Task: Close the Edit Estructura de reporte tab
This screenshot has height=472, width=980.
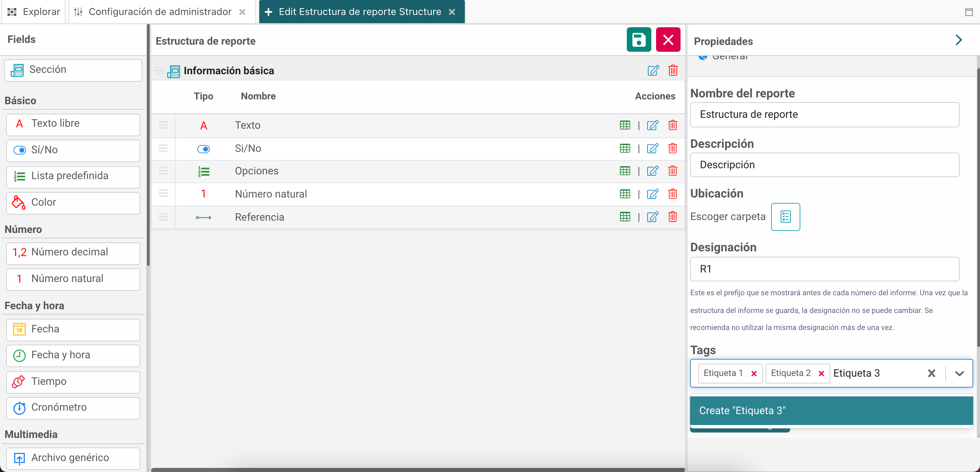Action: point(452,12)
